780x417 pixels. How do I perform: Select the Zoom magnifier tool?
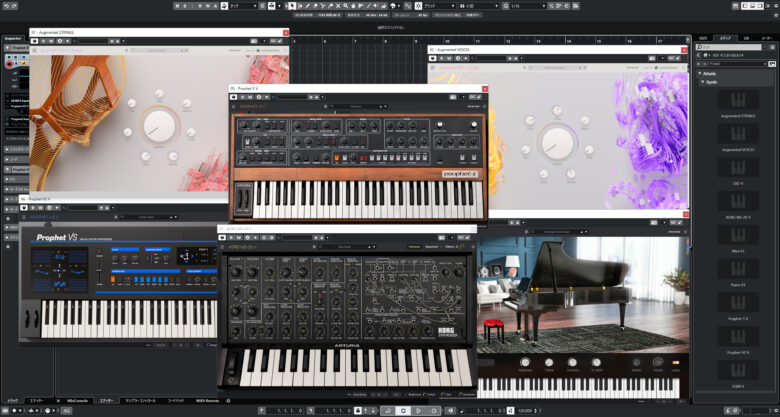pos(345,6)
